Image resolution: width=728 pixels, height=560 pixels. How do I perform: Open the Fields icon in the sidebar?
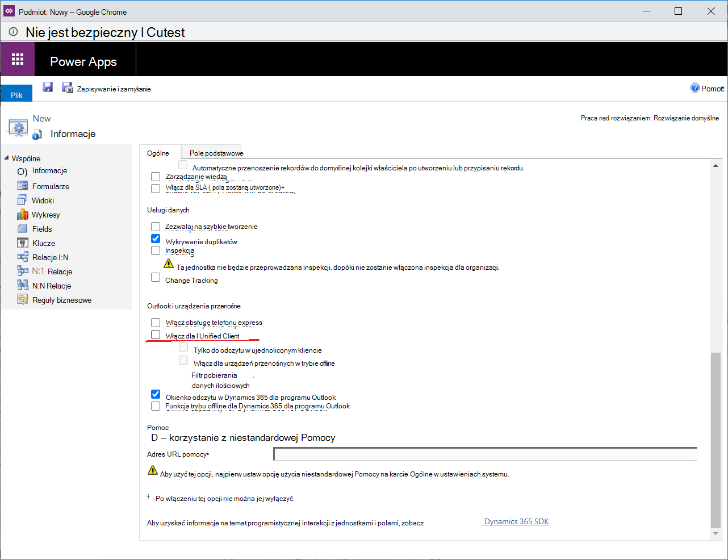[x=22, y=228]
